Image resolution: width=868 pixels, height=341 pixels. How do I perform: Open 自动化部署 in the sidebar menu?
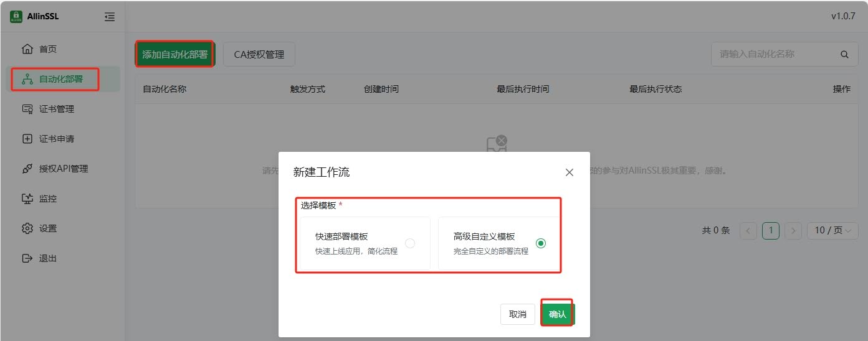click(60, 79)
